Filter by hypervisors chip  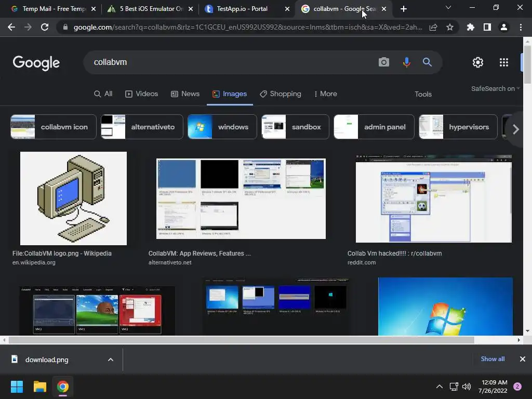tap(458, 127)
